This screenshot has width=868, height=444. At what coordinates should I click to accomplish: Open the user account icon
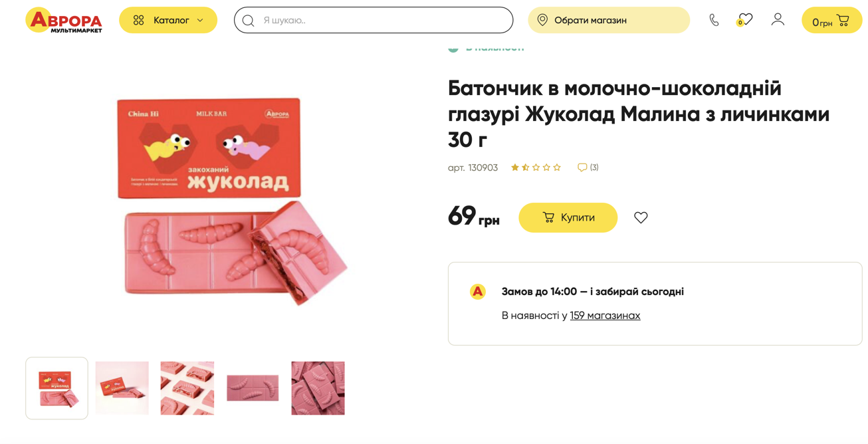[x=778, y=20]
